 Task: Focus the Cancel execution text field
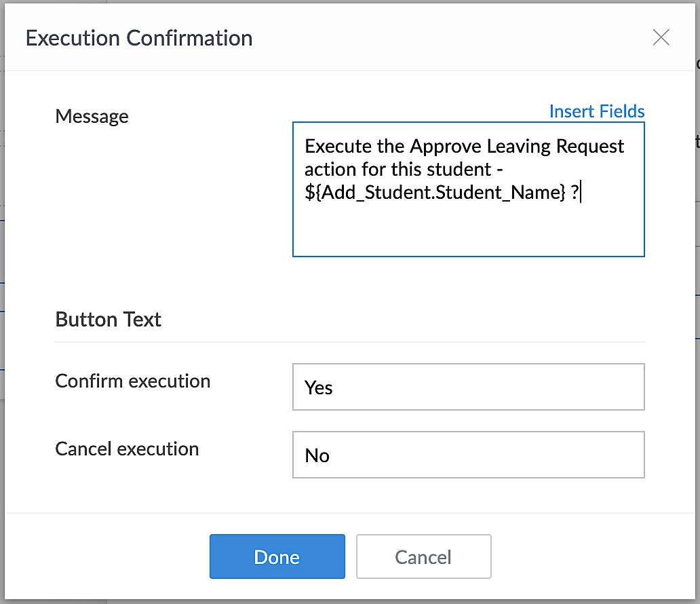(468, 455)
